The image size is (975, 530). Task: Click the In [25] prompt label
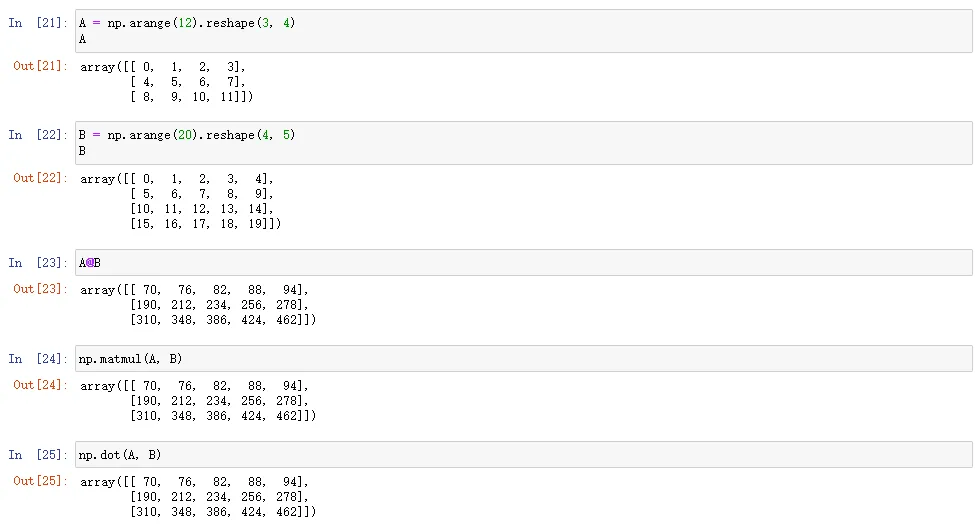(x=38, y=455)
